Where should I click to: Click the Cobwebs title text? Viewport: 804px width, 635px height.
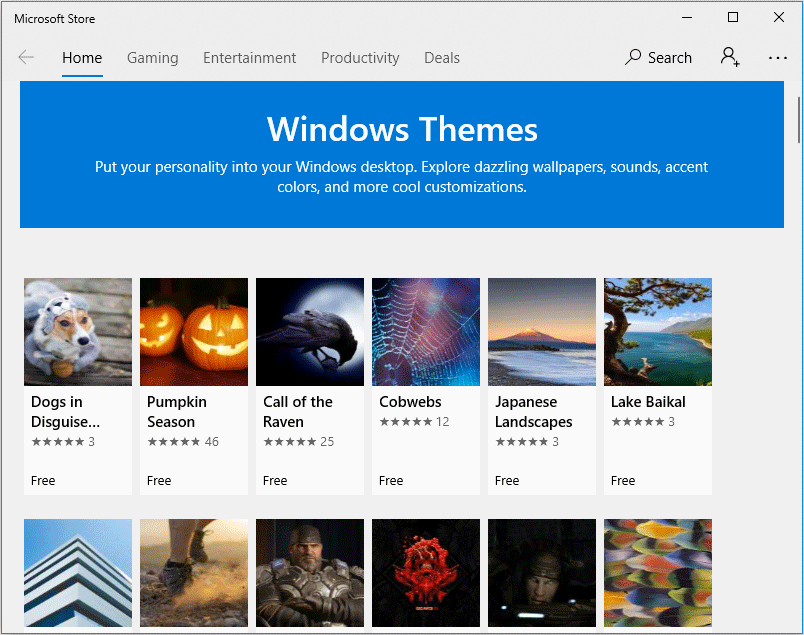[x=410, y=402]
